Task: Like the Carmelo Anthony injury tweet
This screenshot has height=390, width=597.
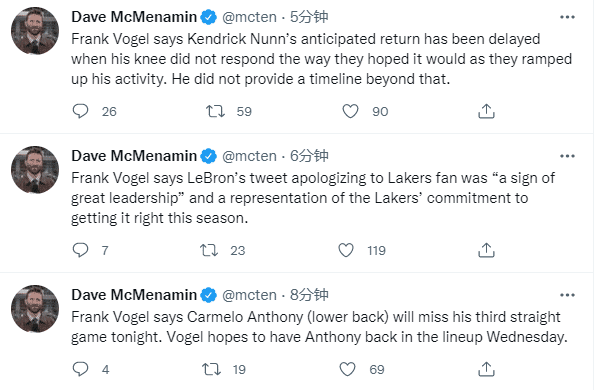Action: point(347,369)
